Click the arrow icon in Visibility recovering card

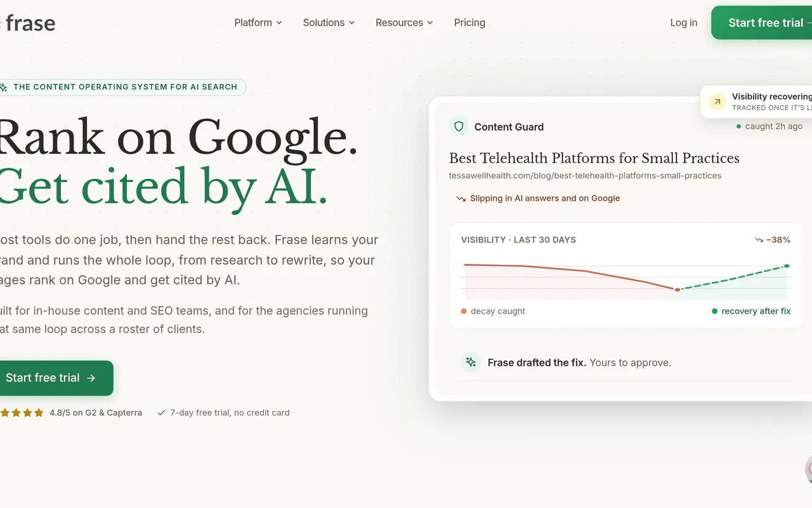(x=717, y=102)
